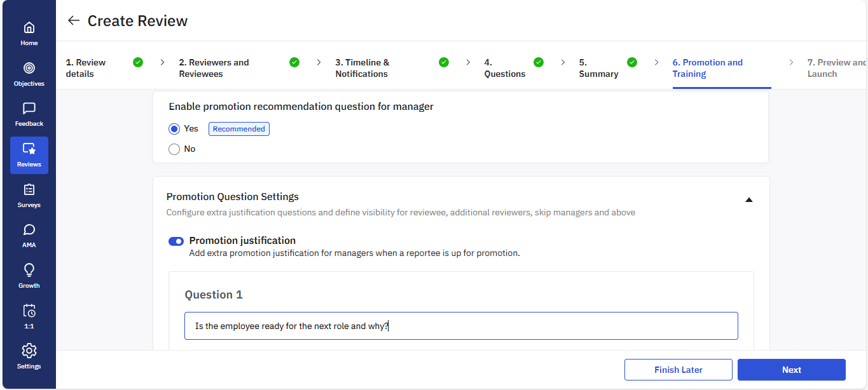Click the AMA chat icon
This screenshot has height=390, width=868.
point(29,235)
